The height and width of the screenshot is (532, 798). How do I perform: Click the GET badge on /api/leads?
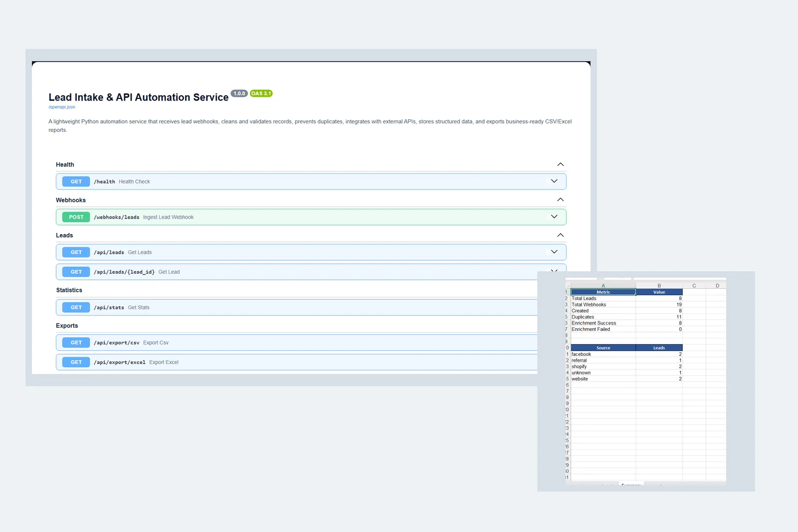click(x=76, y=252)
